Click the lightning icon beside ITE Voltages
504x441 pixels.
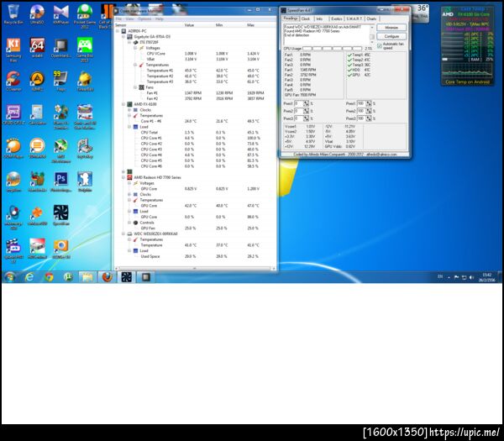click(x=141, y=48)
